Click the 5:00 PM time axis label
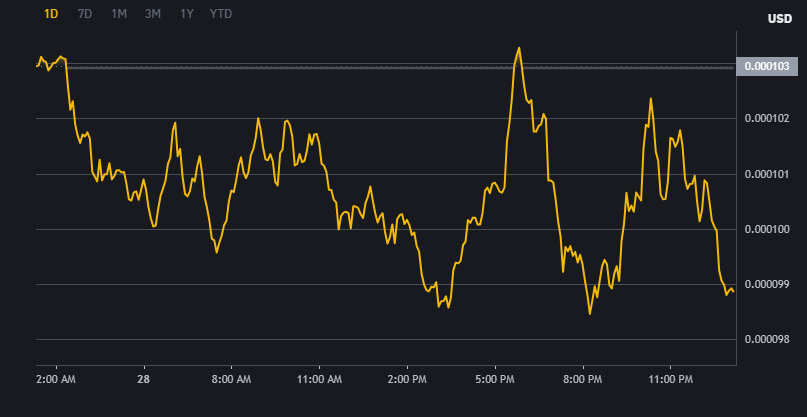The width and height of the screenshot is (807, 417). click(x=496, y=380)
